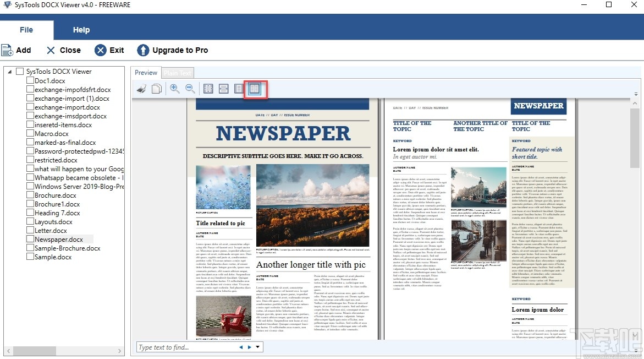Zoom in using the magnifier plus icon

tap(174, 88)
